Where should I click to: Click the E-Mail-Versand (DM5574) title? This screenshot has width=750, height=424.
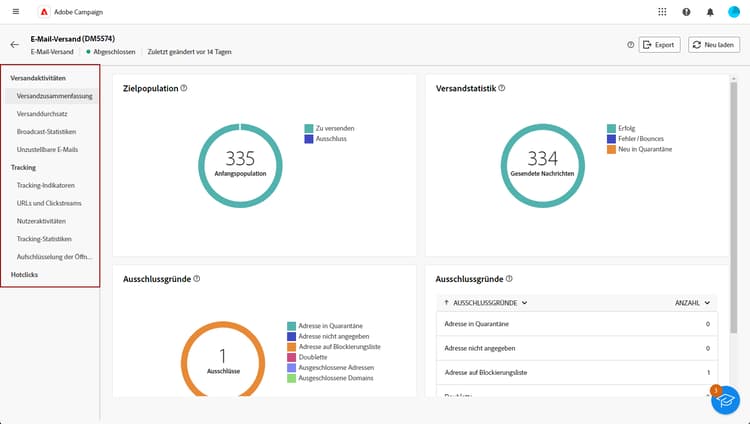pyautogui.click(x=73, y=39)
